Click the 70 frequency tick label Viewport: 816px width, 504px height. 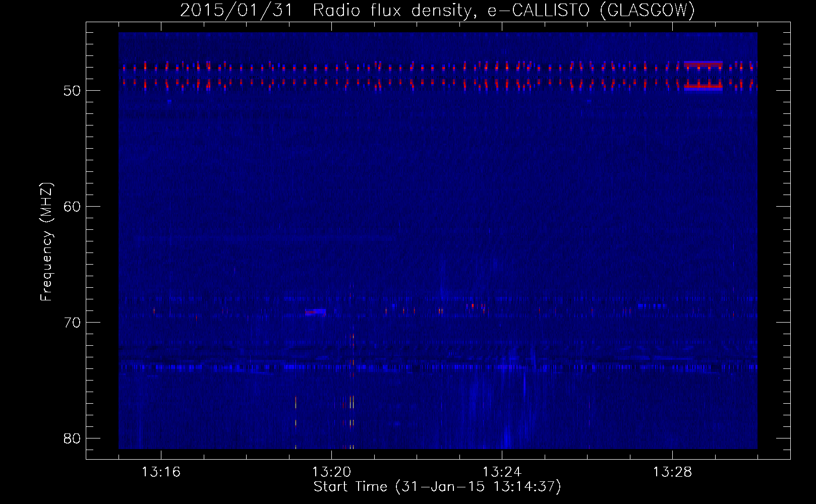pos(72,323)
